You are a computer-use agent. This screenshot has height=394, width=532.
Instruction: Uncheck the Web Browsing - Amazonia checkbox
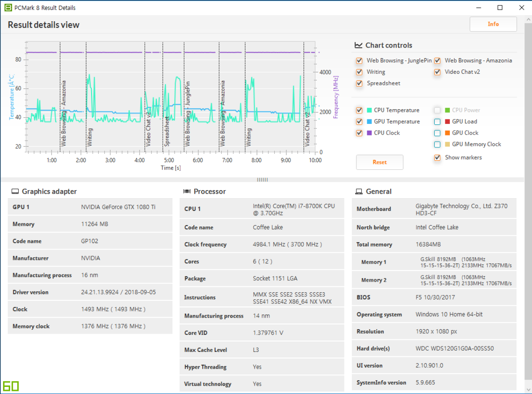437,61
